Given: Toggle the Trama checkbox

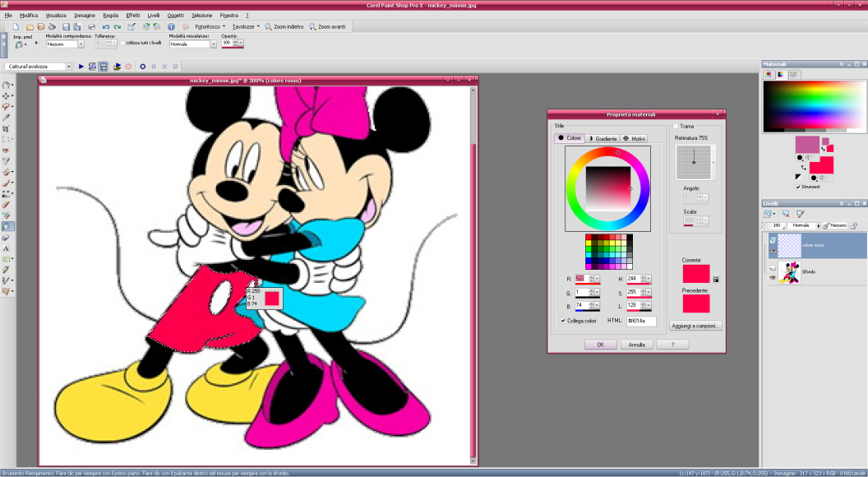Looking at the screenshot, I should 676,126.
